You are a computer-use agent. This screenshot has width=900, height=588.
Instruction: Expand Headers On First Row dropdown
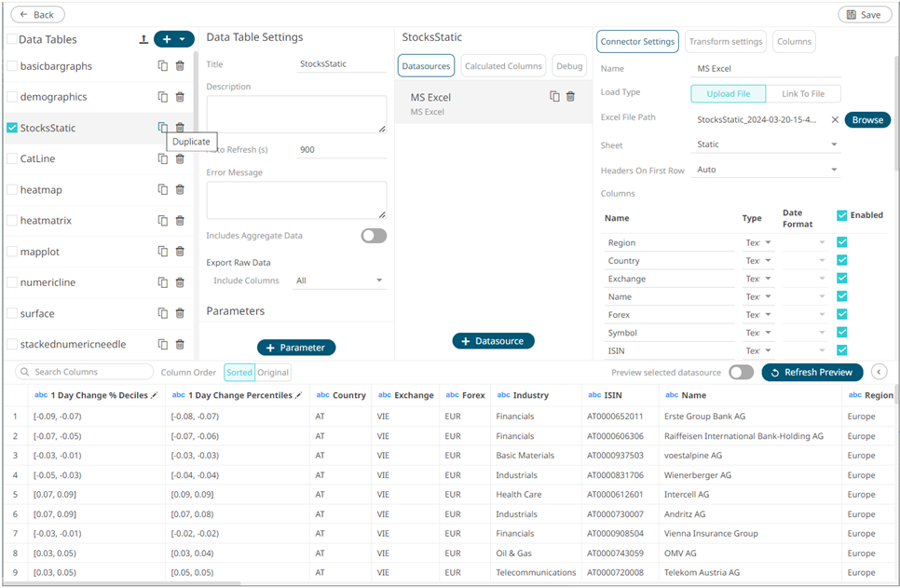coord(767,170)
